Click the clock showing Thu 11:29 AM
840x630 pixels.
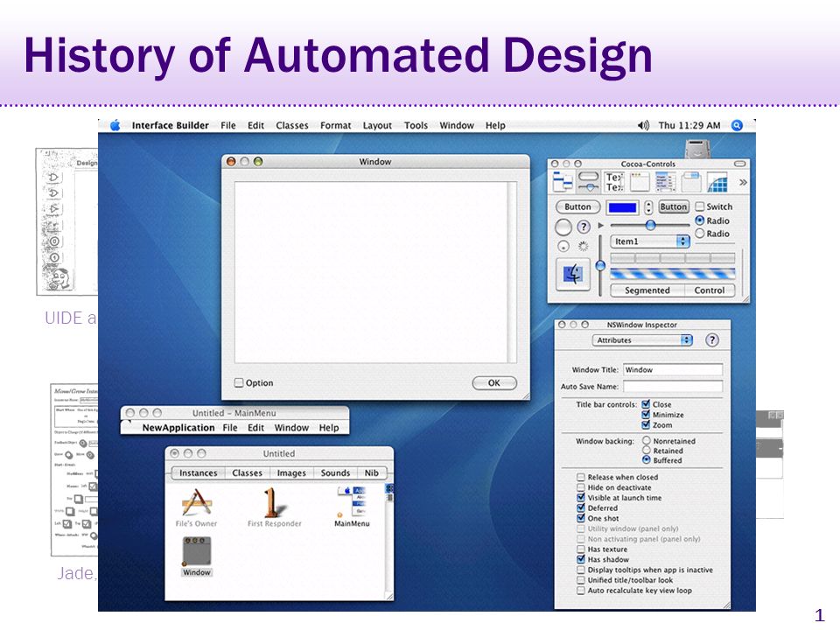point(689,125)
